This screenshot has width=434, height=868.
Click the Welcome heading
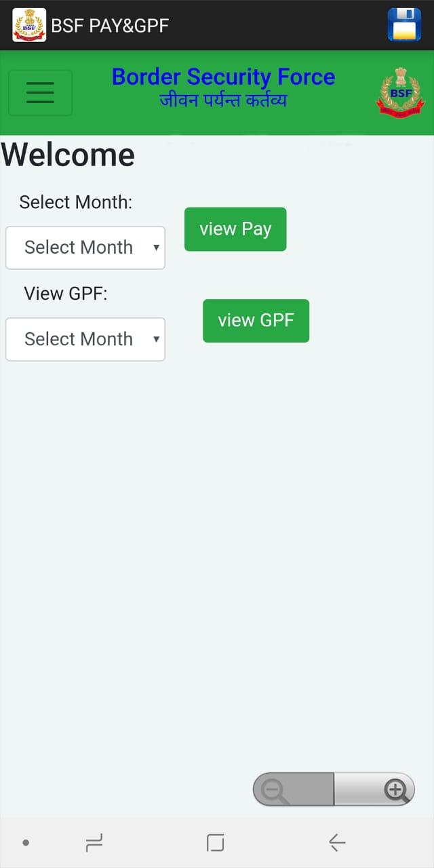coord(68,155)
